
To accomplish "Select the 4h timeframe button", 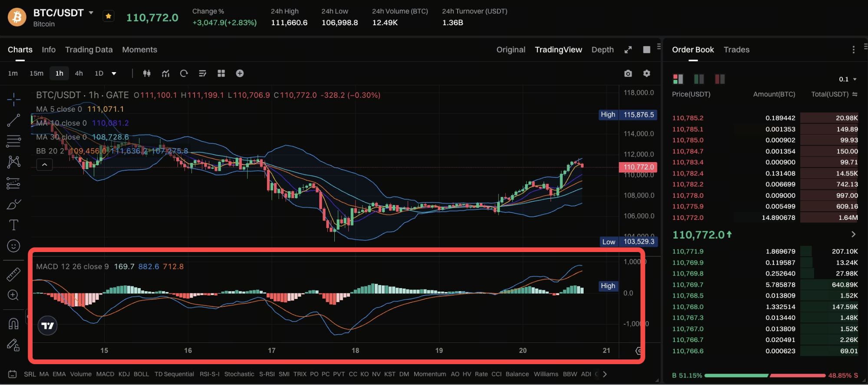I will pos(79,73).
